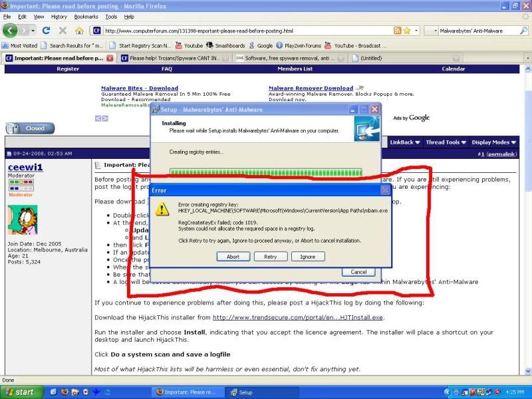
Task: Open the Bookmarks menu
Action: (86, 17)
